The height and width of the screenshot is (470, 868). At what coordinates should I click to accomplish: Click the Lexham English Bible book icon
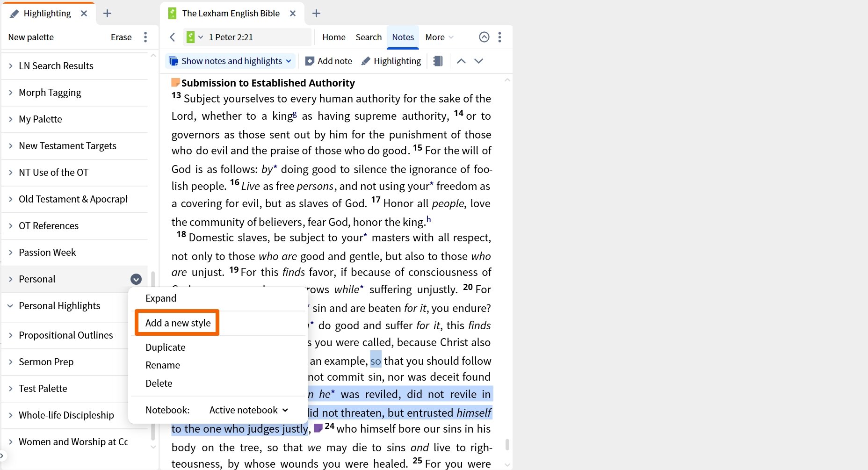(172, 14)
